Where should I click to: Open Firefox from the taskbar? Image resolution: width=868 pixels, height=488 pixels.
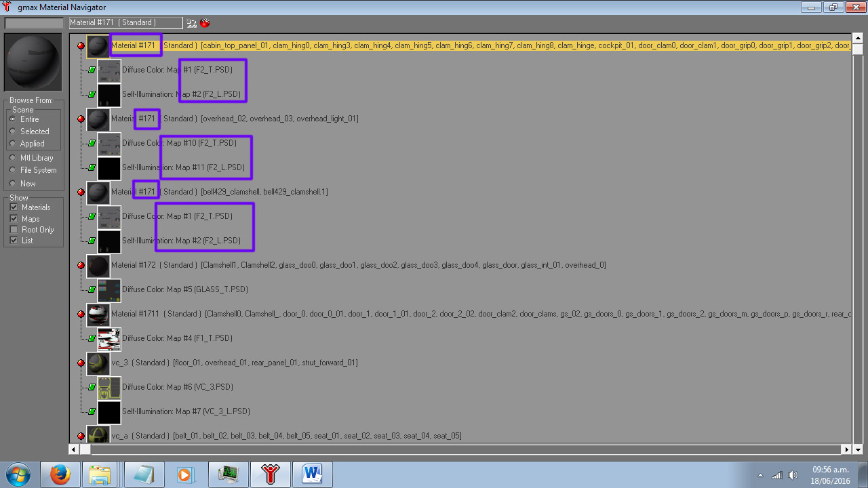tap(60, 474)
